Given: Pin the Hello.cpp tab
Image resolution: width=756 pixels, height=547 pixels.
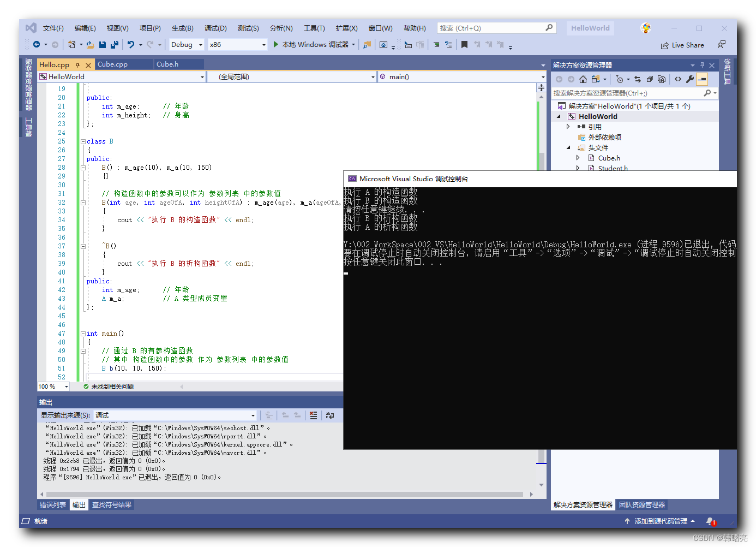Looking at the screenshot, I should (x=77, y=65).
